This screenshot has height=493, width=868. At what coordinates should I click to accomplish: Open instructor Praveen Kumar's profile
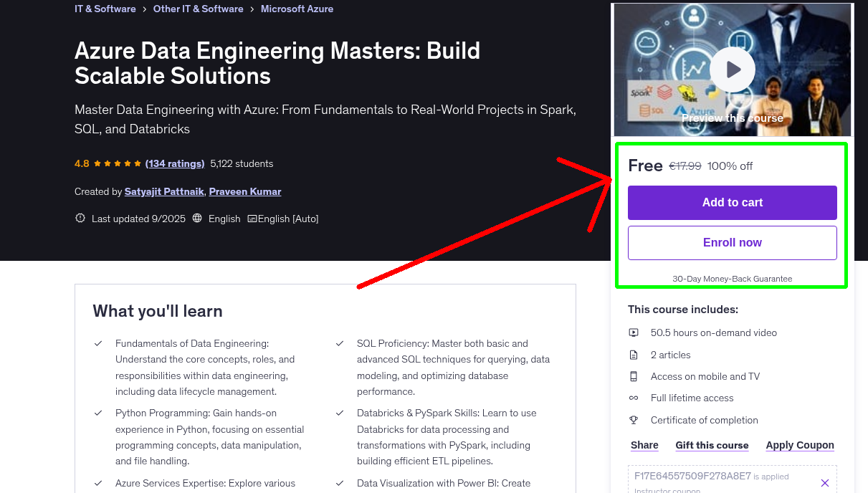pos(244,191)
